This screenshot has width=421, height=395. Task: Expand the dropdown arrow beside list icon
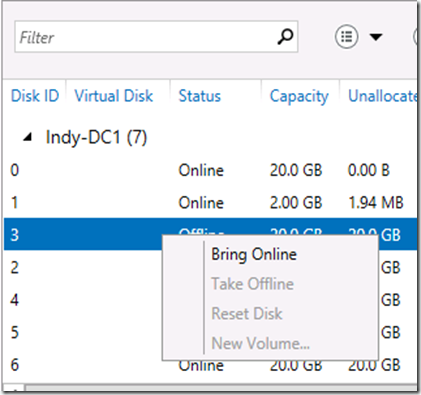(x=376, y=37)
